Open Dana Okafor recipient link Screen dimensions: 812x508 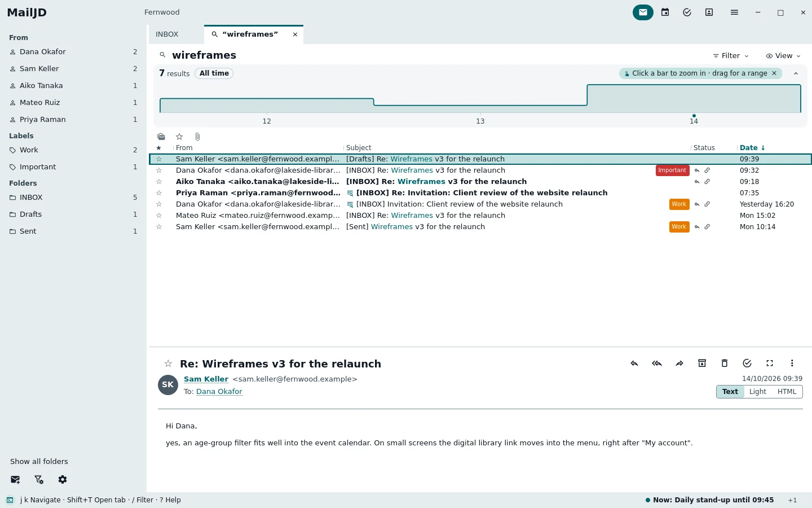click(219, 392)
